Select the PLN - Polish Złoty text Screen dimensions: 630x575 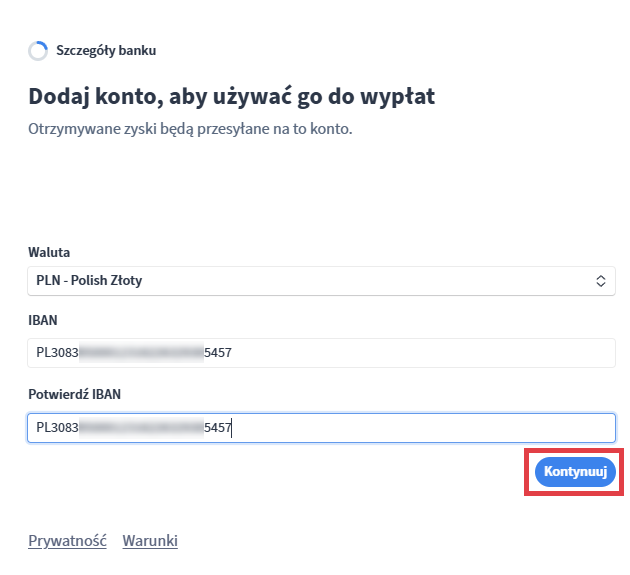tap(89, 281)
